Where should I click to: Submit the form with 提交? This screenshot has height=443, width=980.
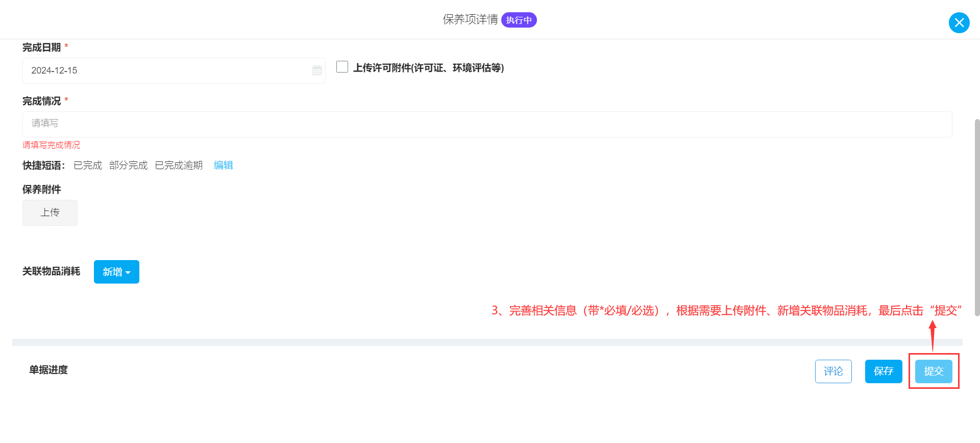(934, 371)
